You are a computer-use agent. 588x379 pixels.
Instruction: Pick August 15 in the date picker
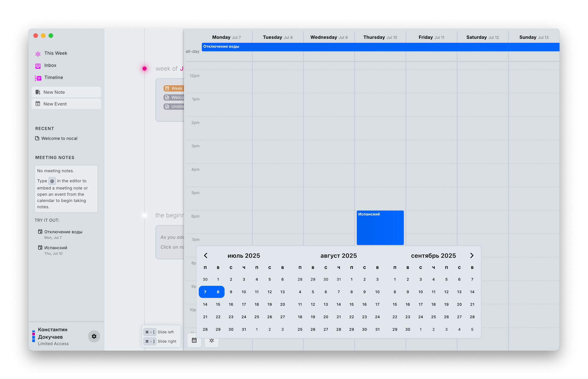[352, 304]
